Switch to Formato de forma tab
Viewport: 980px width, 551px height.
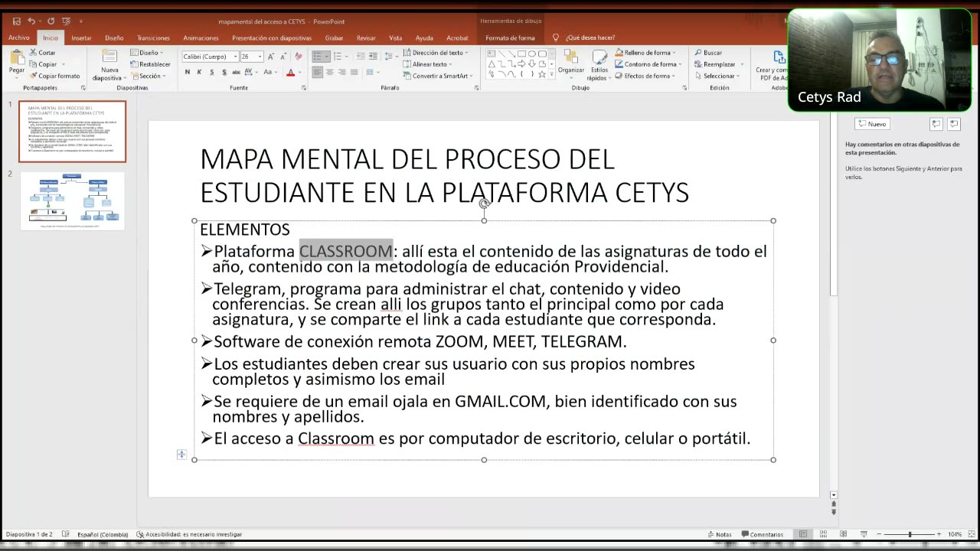point(510,37)
